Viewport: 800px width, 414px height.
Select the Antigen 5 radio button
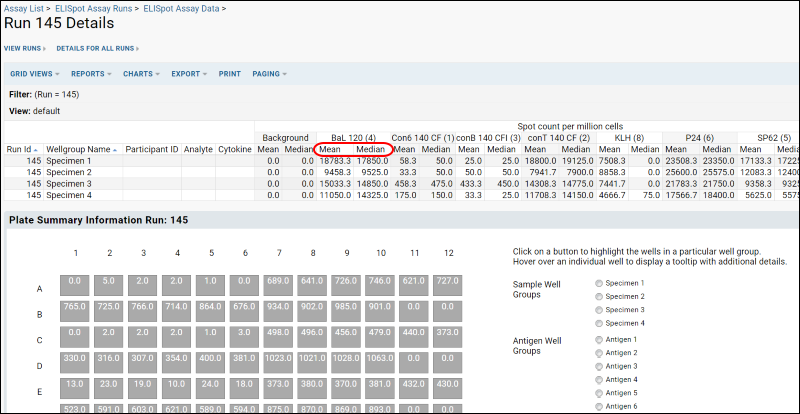598,393
